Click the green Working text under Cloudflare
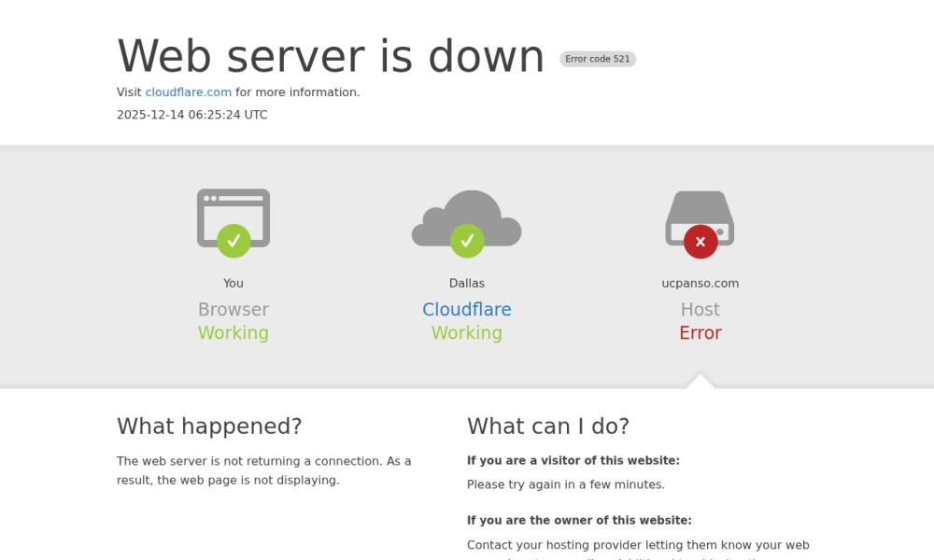934x560 pixels. [x=467, y=333]
